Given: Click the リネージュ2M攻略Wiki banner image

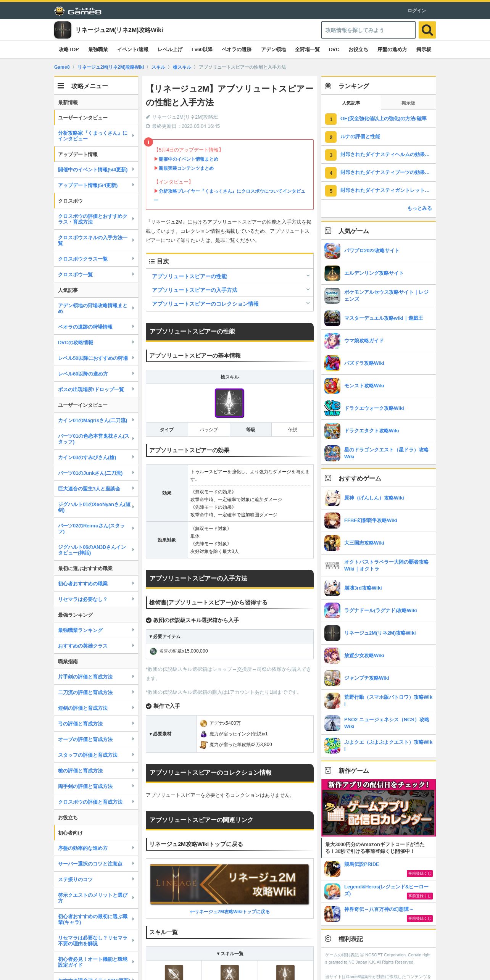Looking at the screenshot, I should (229, 884).
